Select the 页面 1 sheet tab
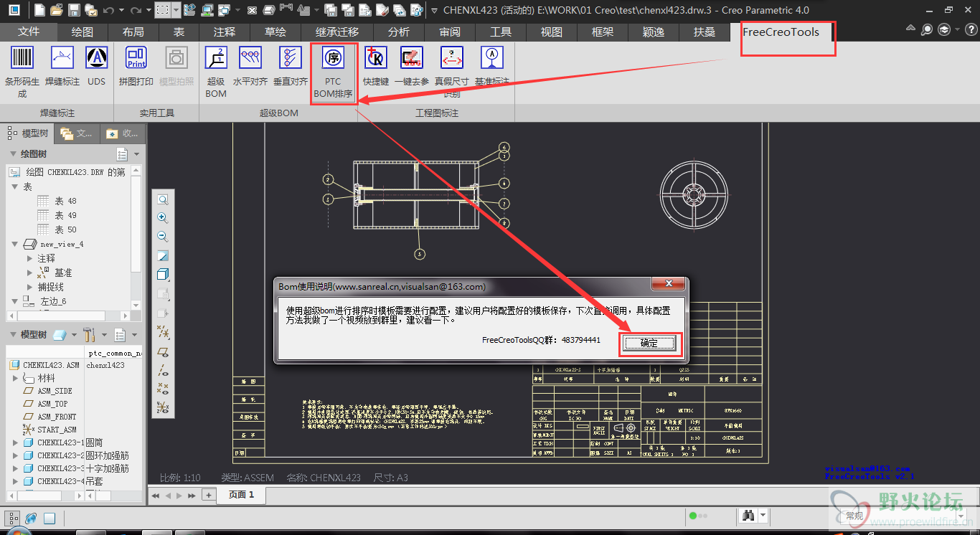 (x=242, y=495)
